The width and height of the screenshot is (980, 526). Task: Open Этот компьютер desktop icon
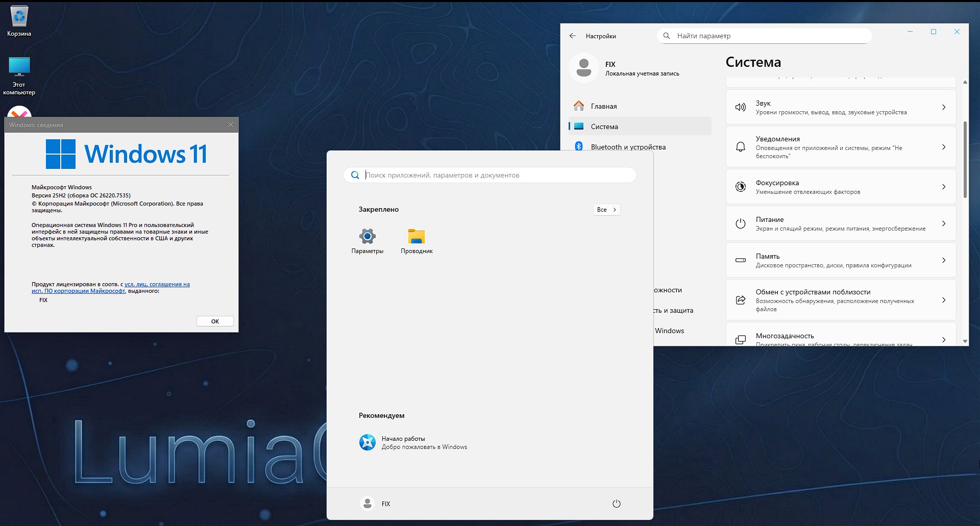pos(19,67)
